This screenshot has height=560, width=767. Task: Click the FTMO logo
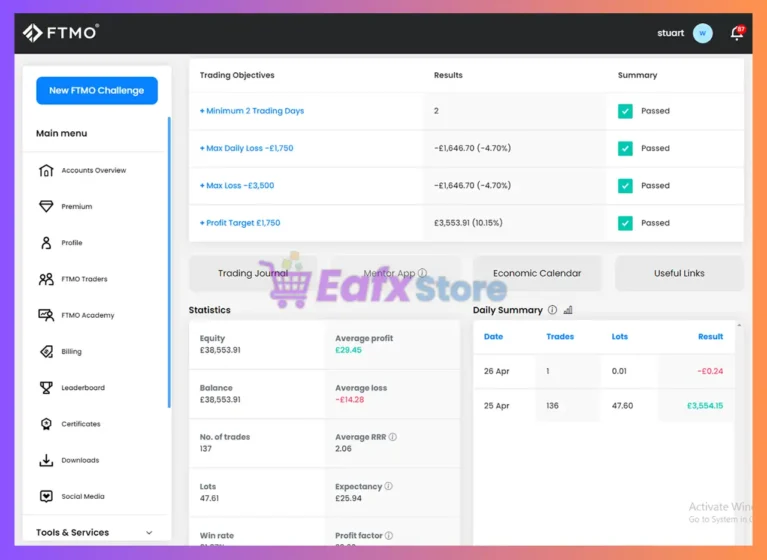[x=61, y=33]
